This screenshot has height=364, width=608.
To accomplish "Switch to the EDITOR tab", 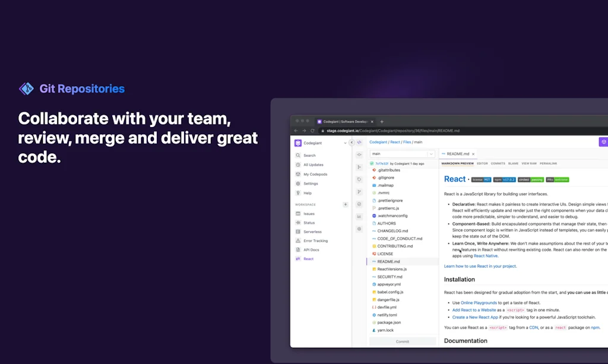I will (x=483, y=162).
